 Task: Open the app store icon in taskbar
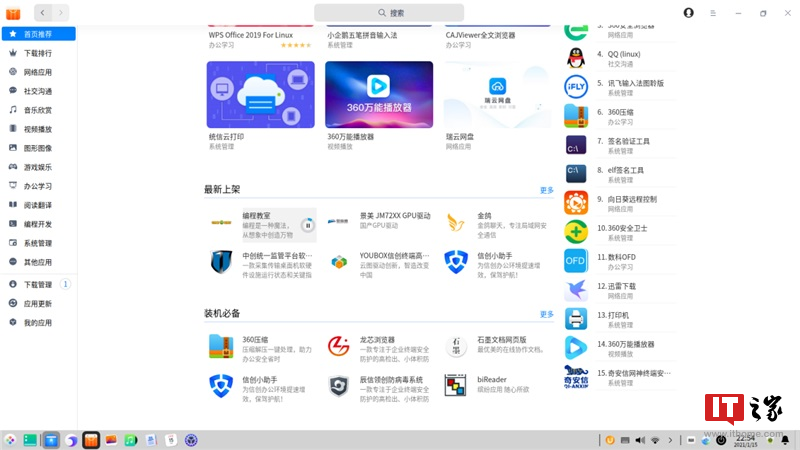click(x=91, y=440)
